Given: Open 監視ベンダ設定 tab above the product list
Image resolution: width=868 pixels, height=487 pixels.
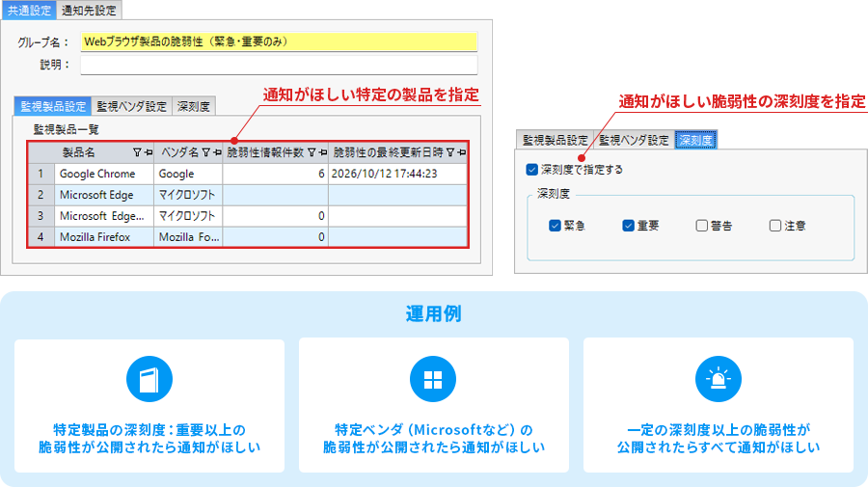Looking at the screenshot, I should click(x=132, y=106).
